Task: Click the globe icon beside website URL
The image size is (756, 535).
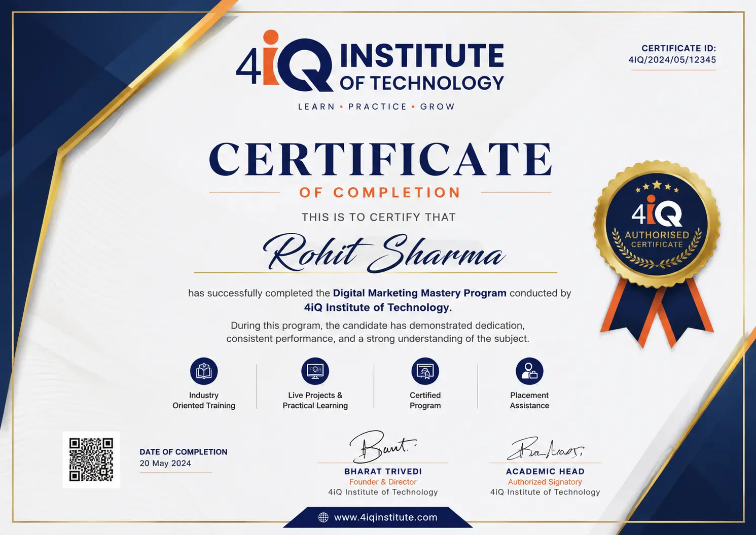Action: pyautogui.click(x=323, y=517)
